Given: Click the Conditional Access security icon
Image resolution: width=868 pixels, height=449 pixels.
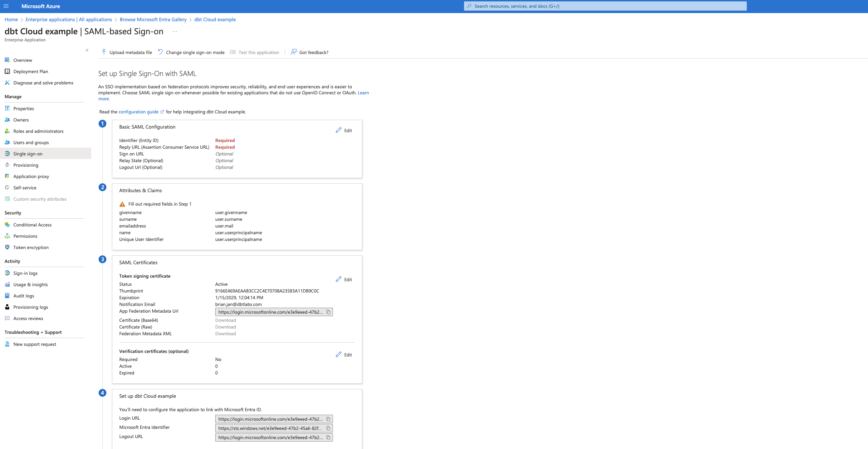Looking at the screenshot, I should (7, 225).
